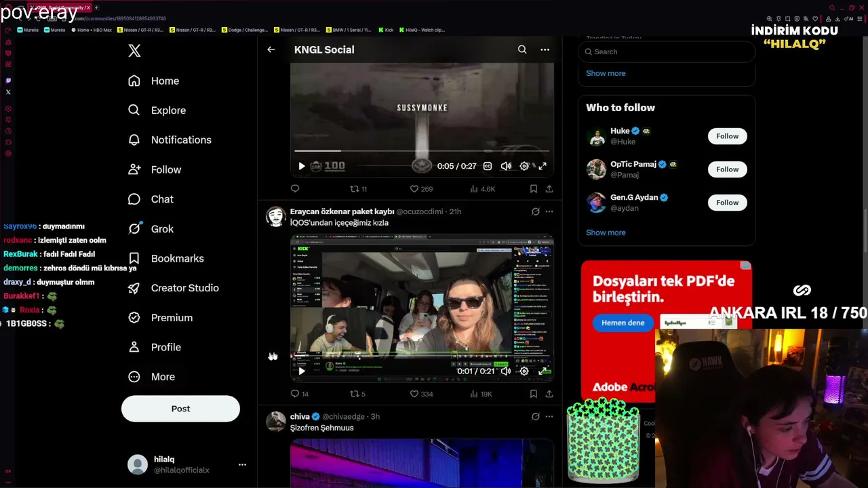Enter fullscreen on the 0:05 / 0:27 video
Image resolution: width=868 pixels, height=488 pixels.
542,166
